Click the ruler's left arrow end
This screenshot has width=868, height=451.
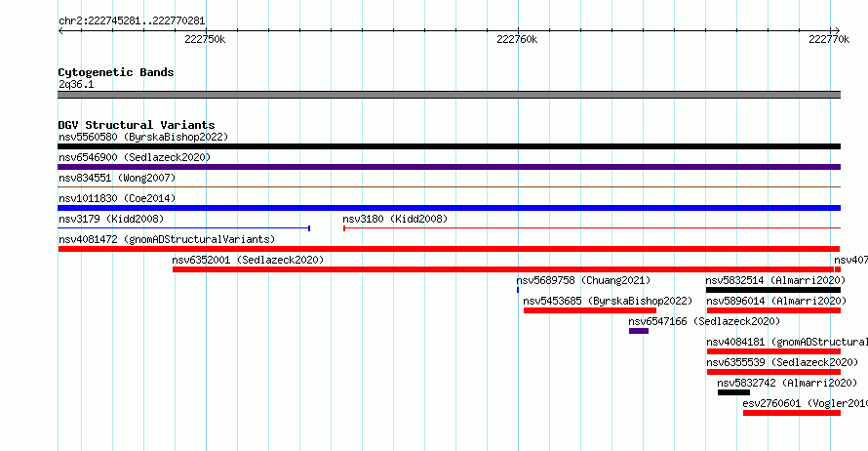point(60,30)
